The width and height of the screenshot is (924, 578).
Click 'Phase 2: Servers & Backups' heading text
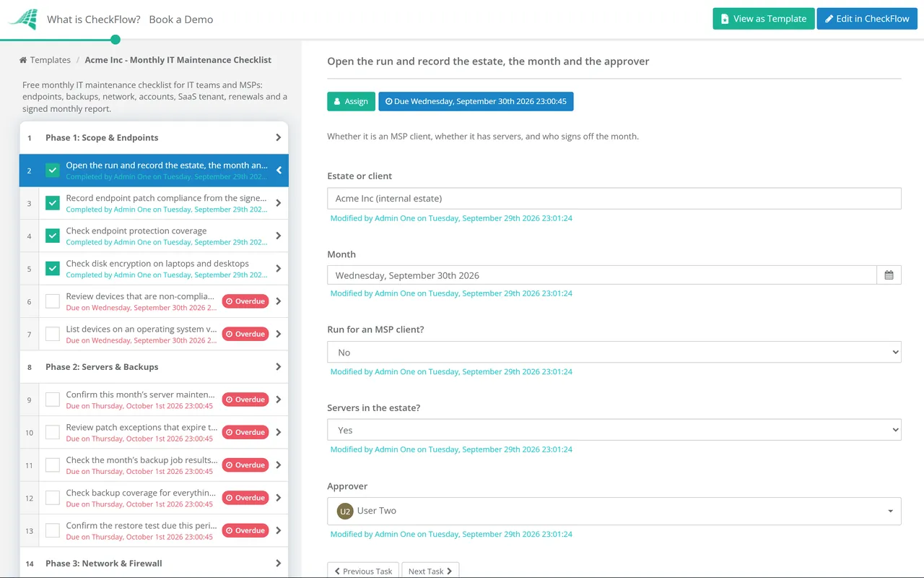click(102, 367)
